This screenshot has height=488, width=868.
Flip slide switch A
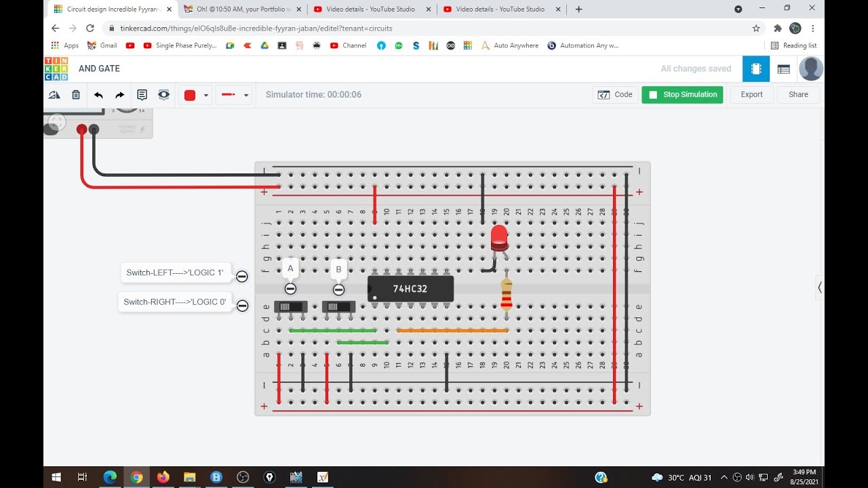click(x=290, y=307)
